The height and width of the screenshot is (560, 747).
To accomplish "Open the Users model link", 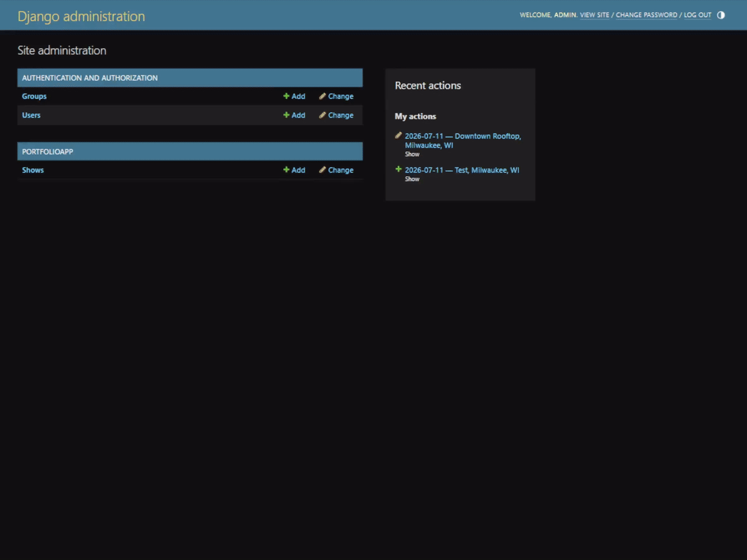I will pyautogui.click(x=31, y=115).
